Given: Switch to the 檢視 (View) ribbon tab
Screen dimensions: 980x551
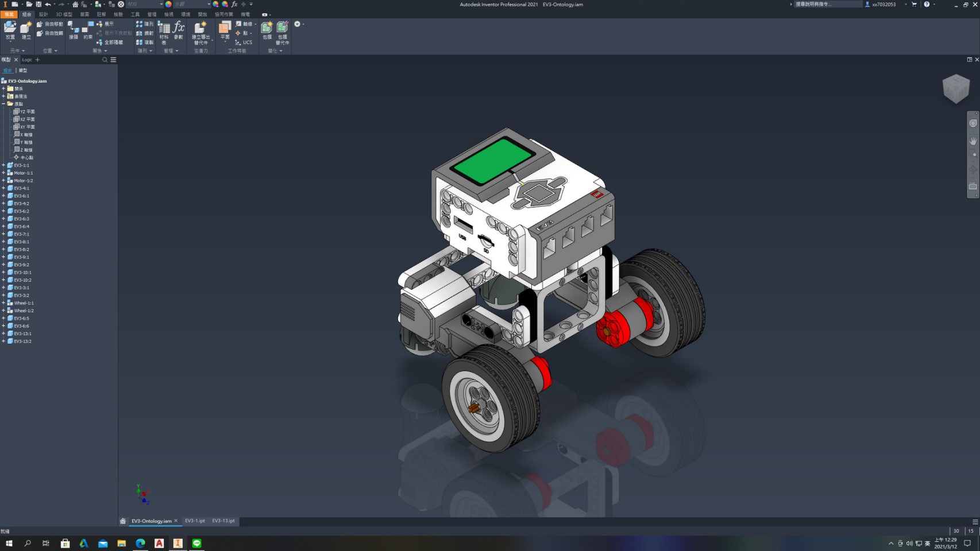Looking at the screenshot, I should 169,14.
